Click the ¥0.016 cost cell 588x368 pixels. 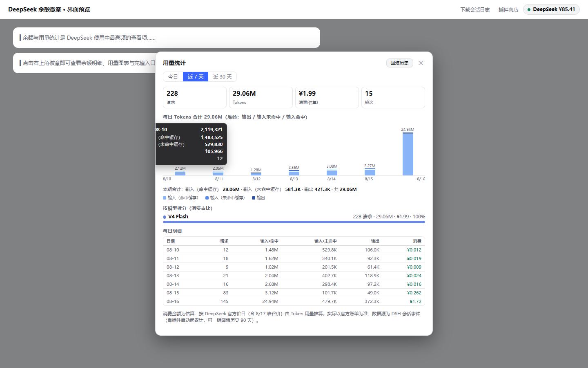pyautogui.click(x=414, y=284)
